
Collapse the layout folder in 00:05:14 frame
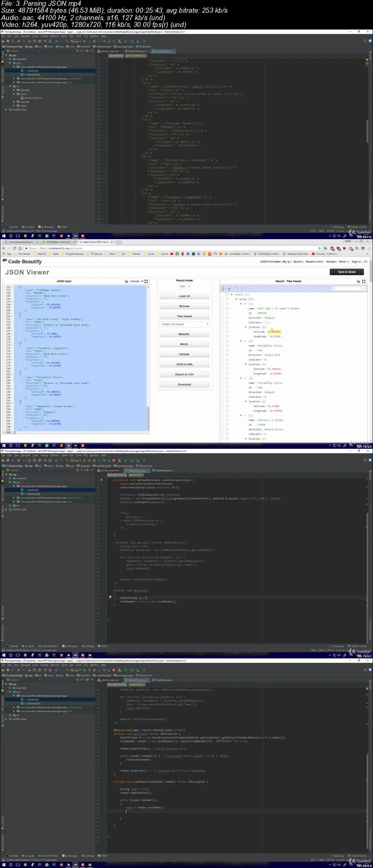pyautogui.click(x=14, y=94)
